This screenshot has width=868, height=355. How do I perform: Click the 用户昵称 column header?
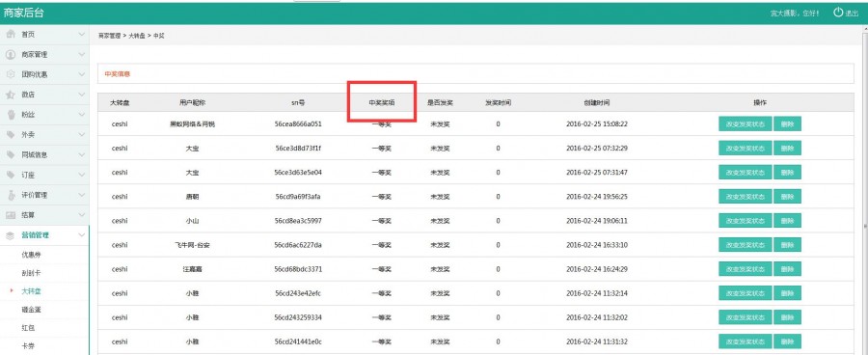pos(192,103)
